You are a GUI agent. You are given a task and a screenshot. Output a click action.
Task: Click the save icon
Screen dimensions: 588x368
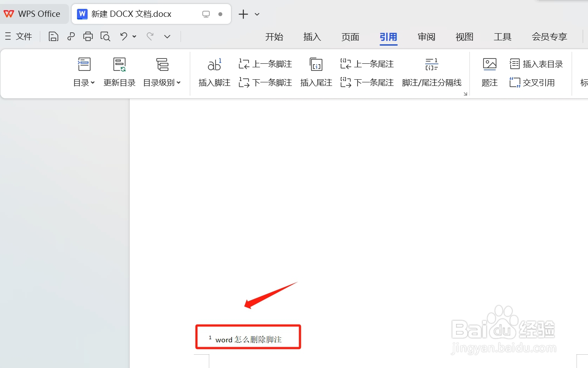pos(54,36)
